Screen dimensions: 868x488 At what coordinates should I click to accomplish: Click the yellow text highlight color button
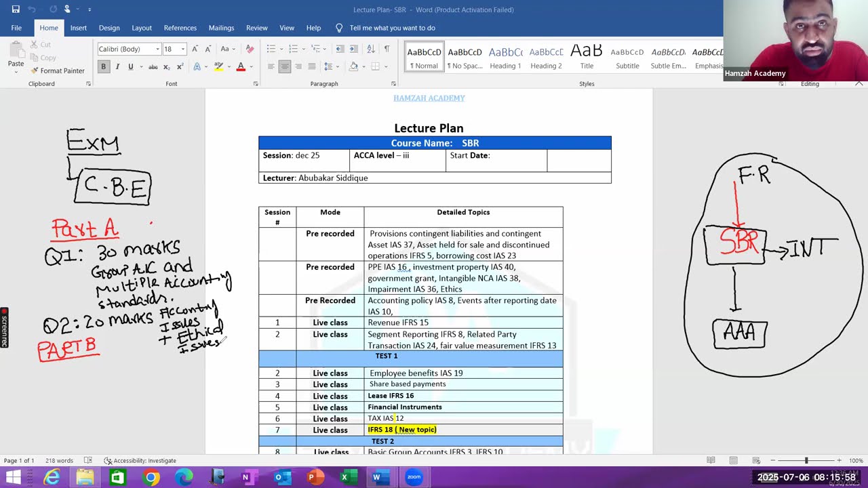click(x=218, y=66)
